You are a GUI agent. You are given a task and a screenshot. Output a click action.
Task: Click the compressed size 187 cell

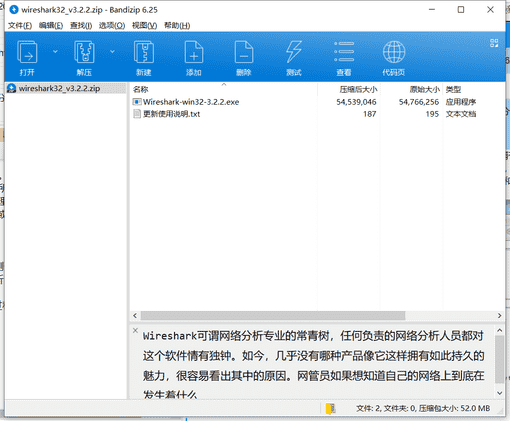click(370, 114)
